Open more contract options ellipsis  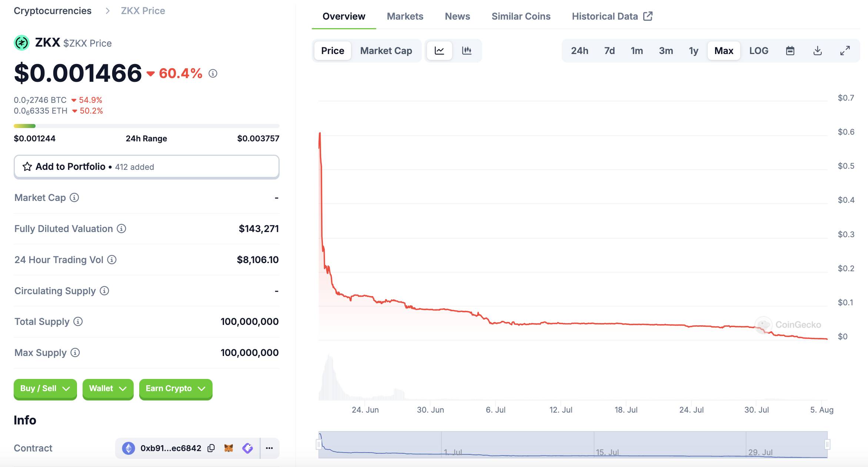[x=270, y=448]
